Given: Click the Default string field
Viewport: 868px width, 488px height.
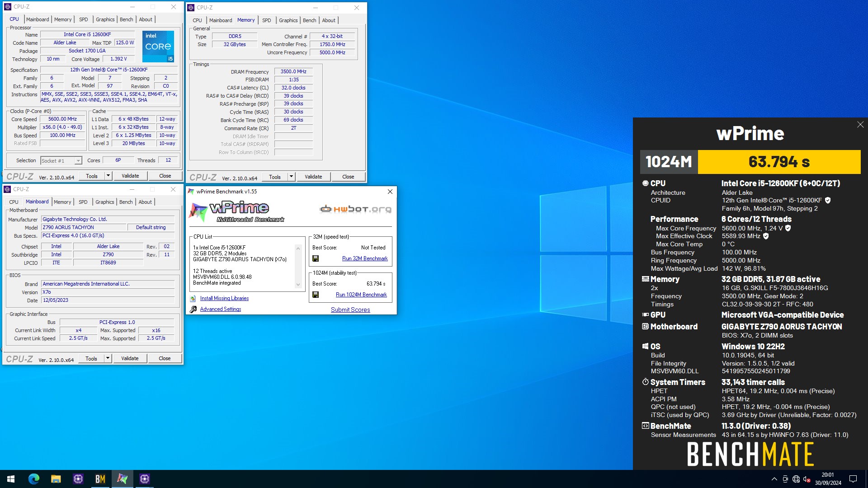Looking at the screenshot, I should [x=151, y=227].
